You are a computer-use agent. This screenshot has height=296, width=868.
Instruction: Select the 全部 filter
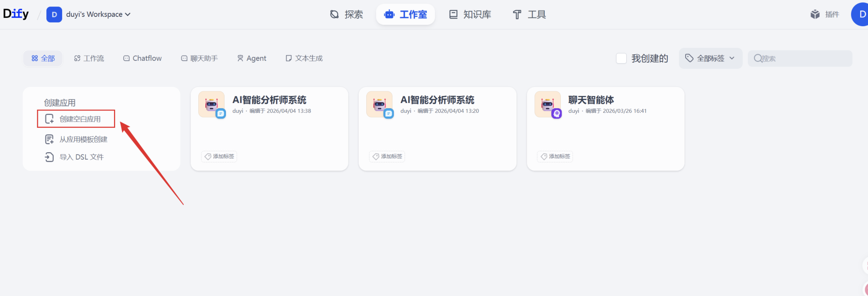tap(43, 59)
